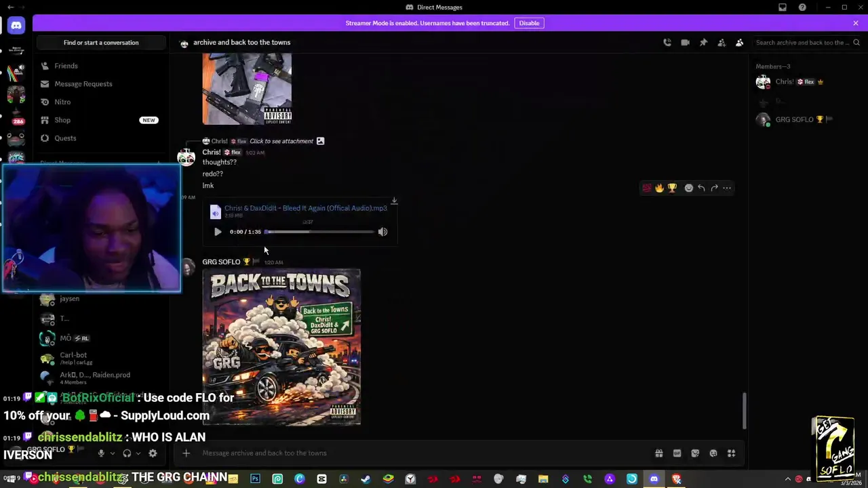Open pinned messages with the pin icon

[x=703, y=43]
